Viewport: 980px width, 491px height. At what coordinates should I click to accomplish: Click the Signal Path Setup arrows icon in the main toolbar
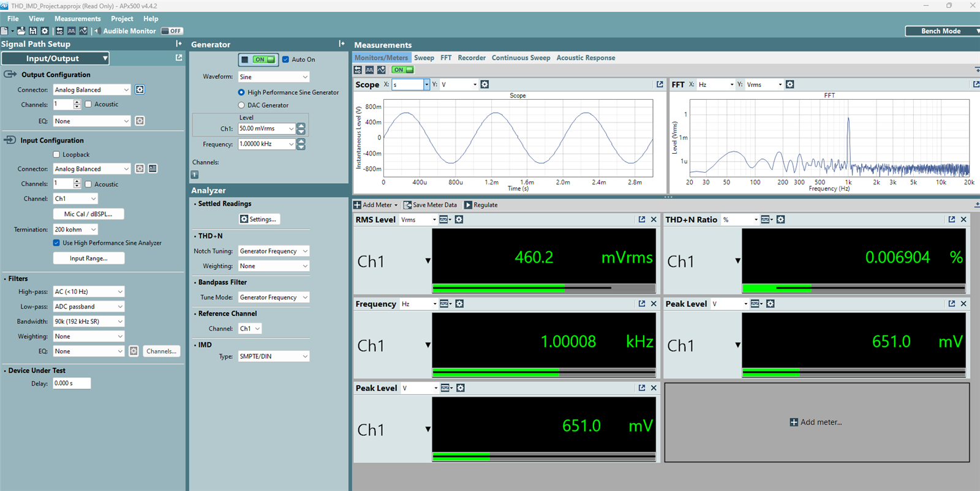click(59, 31)
